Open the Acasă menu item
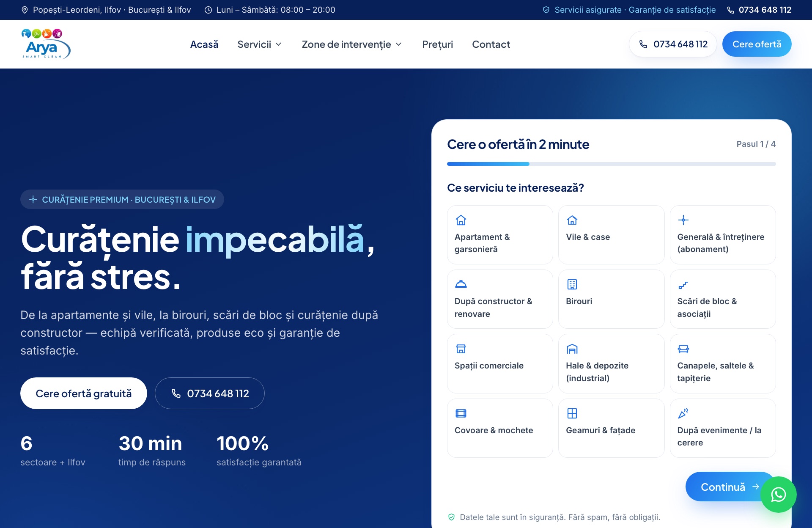 (204, 44)
